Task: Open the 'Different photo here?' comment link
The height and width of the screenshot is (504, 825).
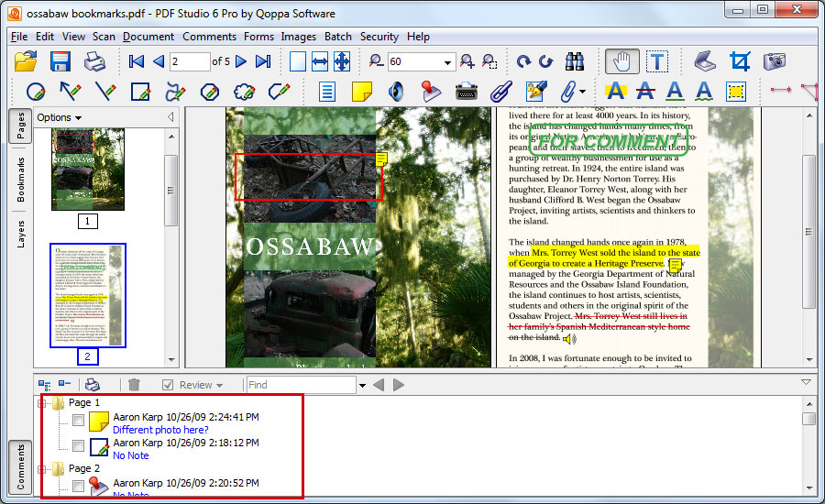Action: pyautogui.click(x=160, y=430)
